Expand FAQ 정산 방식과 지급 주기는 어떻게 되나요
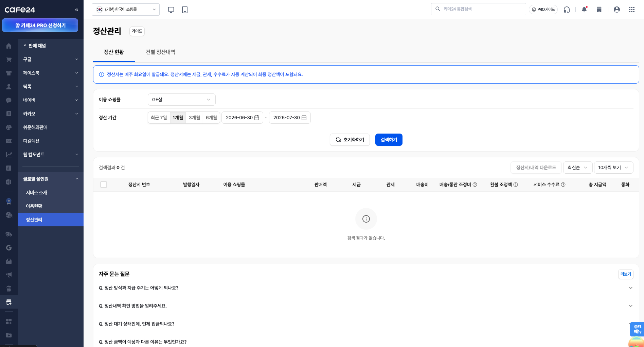 pos(366,288)
